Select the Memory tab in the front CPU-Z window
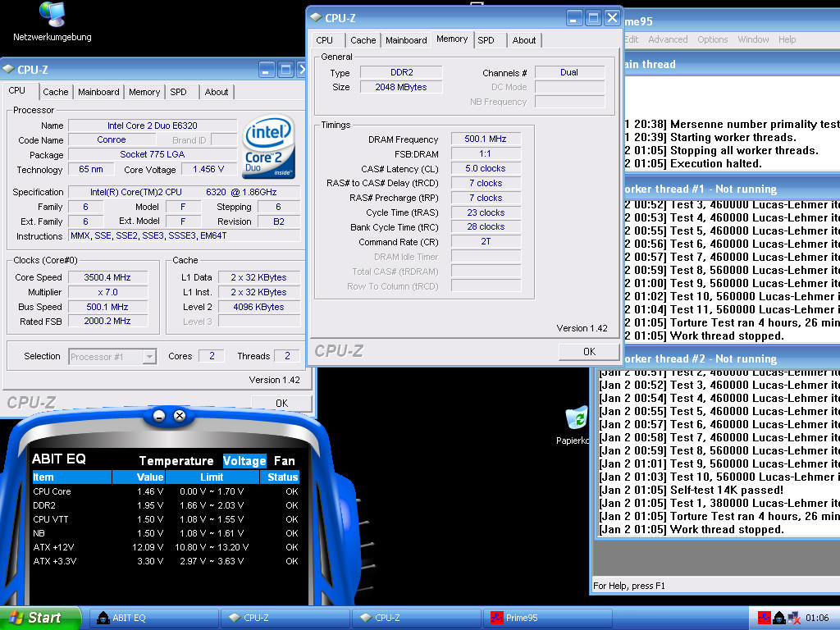Viewport: 840px width, 630px height. pyautogui.click(x=452, y=39)
